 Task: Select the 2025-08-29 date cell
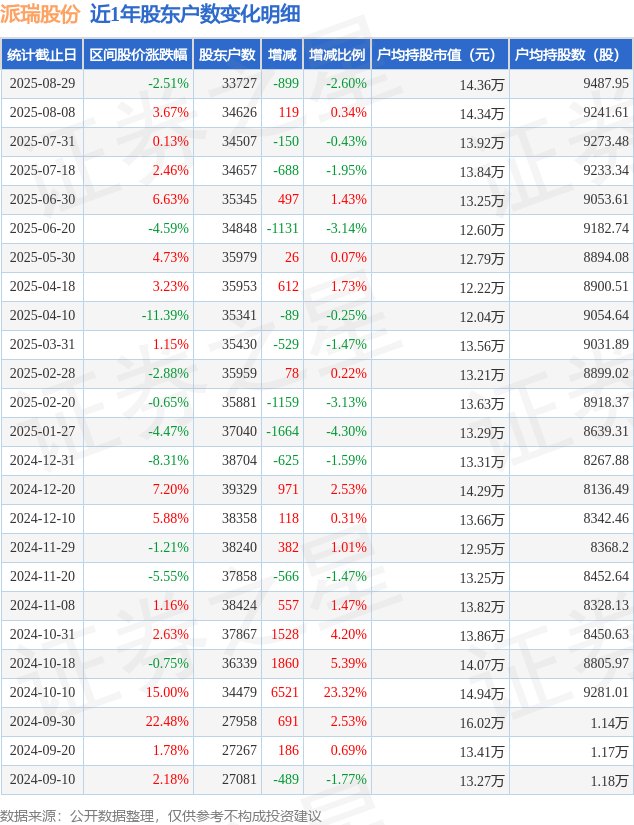pyautogui.click(x=42, y=84)
